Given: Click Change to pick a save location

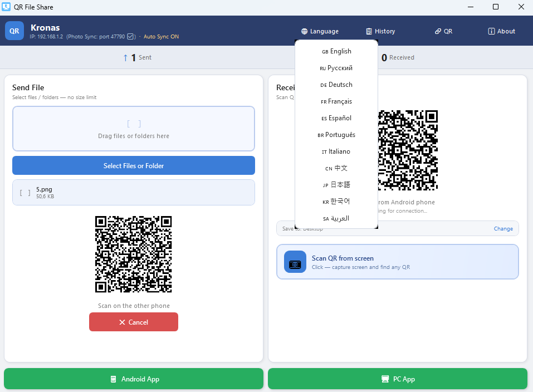Looking at the screenshot, I should point(503,228).
